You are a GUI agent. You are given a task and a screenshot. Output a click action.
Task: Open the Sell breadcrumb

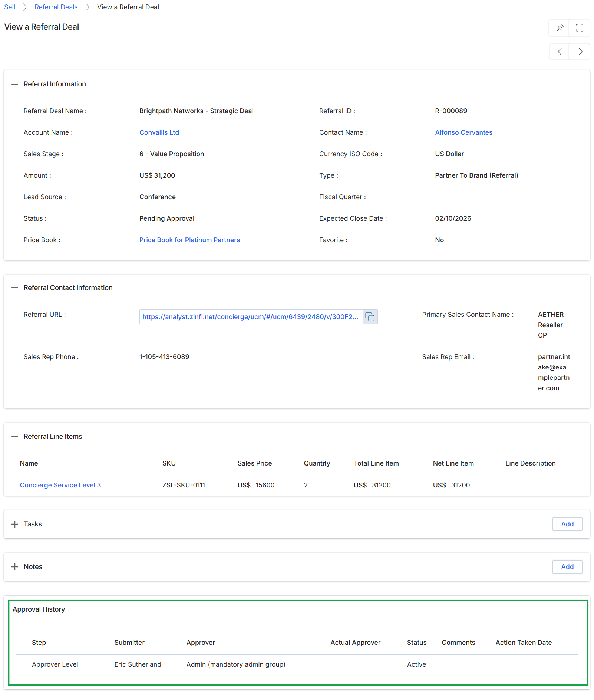[x=10, y=7]
